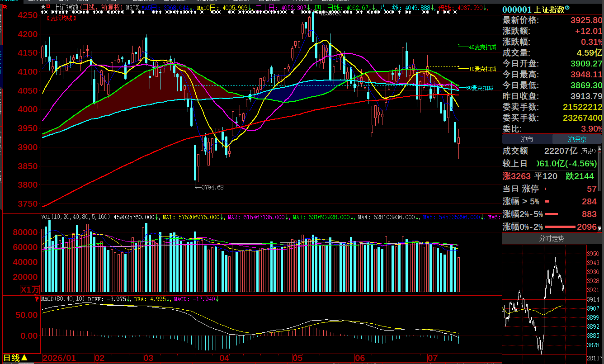
Task: Click the VOL(10,20,40,80,5,160) indicator label
Action: point(76,217)
